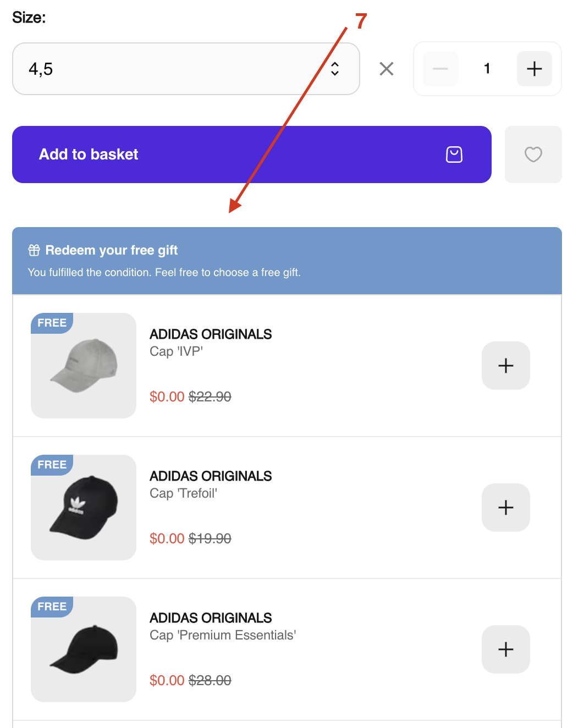This screenshot has width=584, height=728.
Task: Click the quantity value field
Action: pos(487,69)
